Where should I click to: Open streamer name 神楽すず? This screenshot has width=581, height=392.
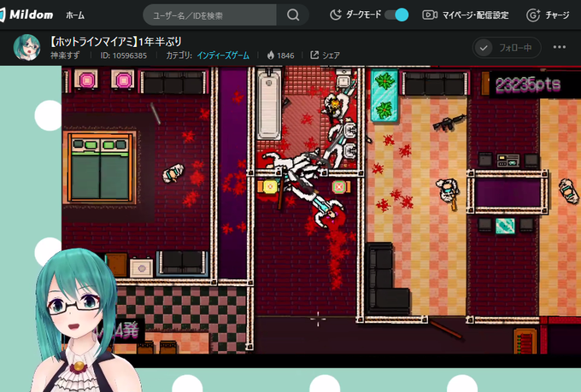click(x=65, y=56)
